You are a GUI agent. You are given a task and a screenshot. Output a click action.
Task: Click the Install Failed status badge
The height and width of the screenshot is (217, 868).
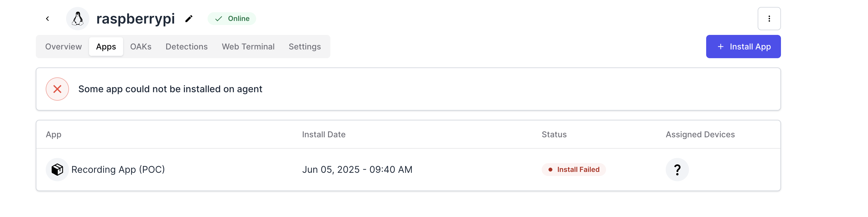click(573, 170)
